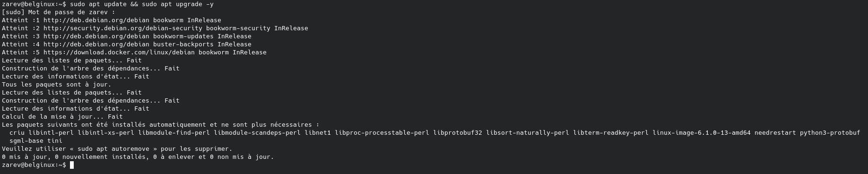Click the package name needrestart
Viewport: 868px width, 174px height.
[775, 133]
